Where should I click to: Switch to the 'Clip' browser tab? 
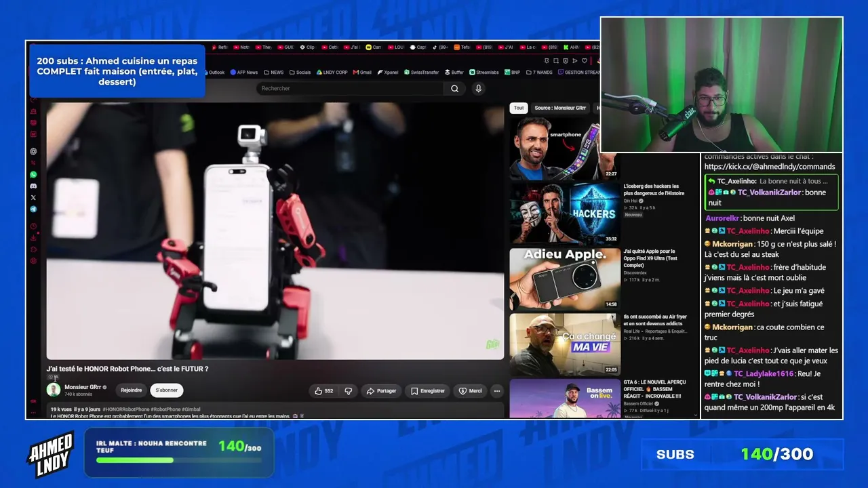(307, 47)
